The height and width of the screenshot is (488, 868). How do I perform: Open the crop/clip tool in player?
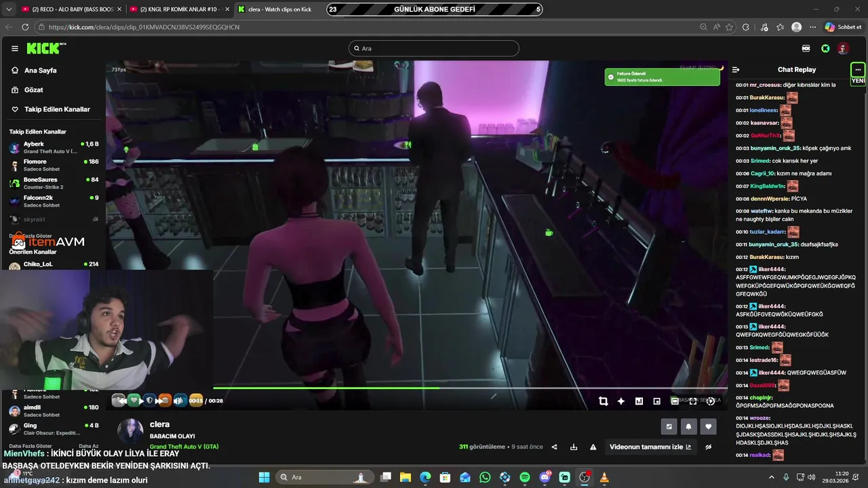point(603,401)
